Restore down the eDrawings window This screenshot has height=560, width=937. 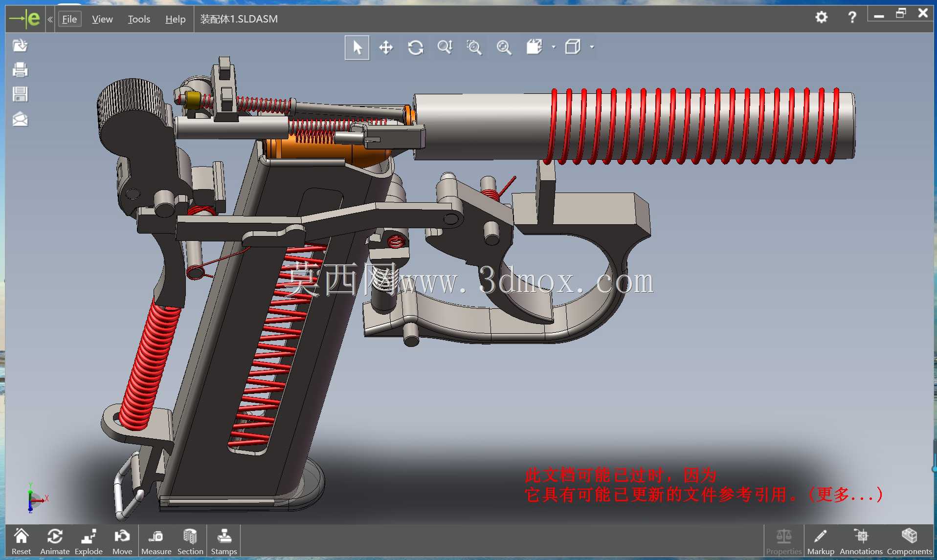tap(901, 14)
